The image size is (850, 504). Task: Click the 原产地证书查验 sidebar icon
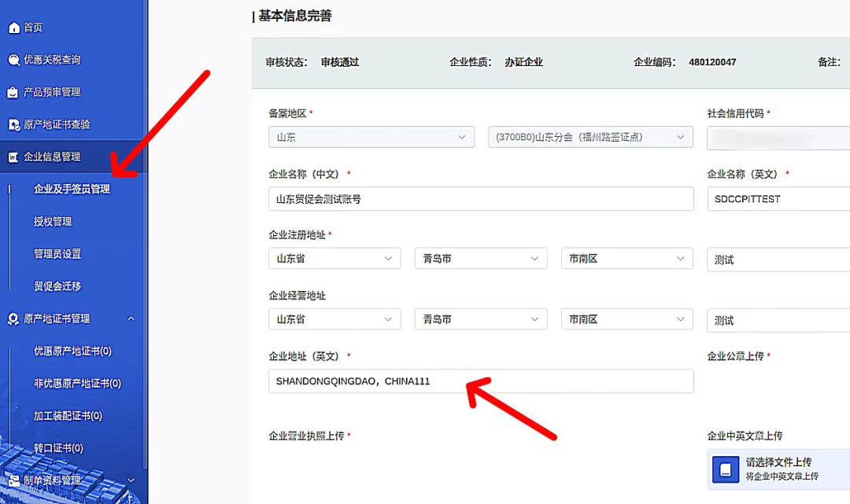[13, 125]
